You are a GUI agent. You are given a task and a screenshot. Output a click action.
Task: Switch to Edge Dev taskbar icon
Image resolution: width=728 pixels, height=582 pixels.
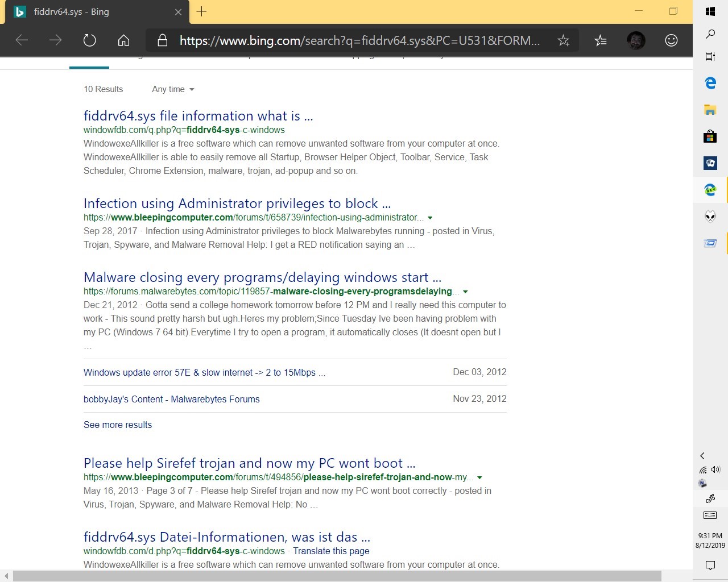(710, 190)
